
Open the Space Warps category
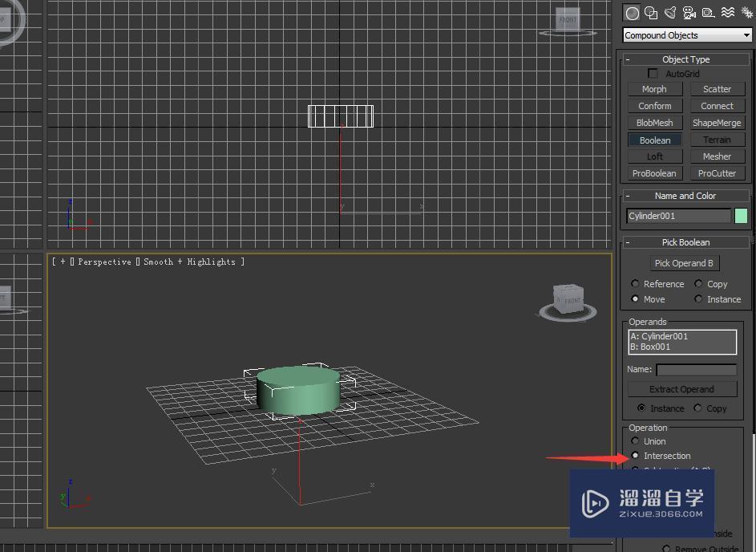pyautogui.click(x=726, y=13)
